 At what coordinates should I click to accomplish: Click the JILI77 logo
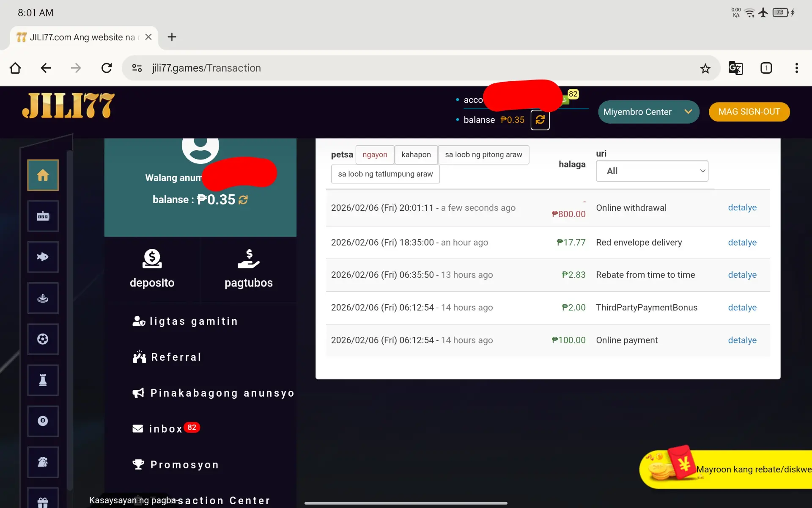[x=68, y=106]
